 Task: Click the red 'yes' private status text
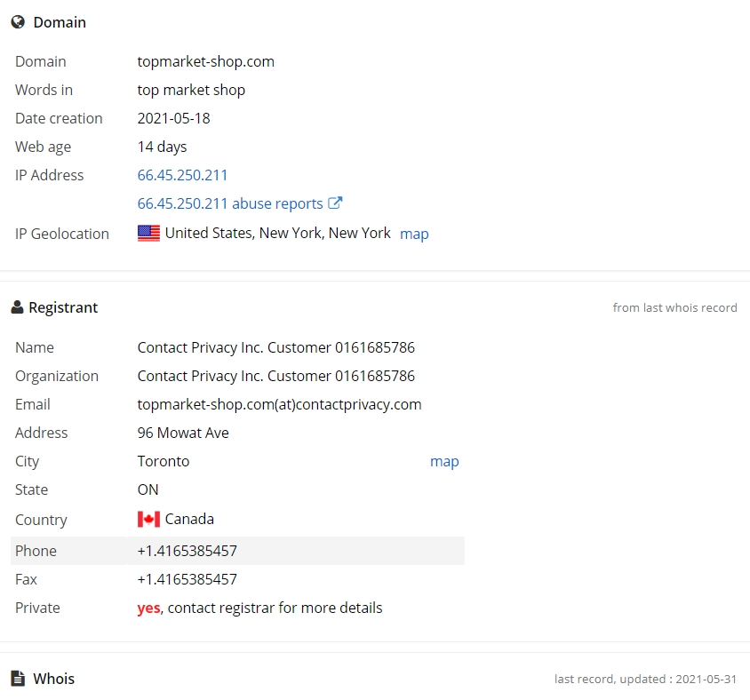[x=148, y=609]
